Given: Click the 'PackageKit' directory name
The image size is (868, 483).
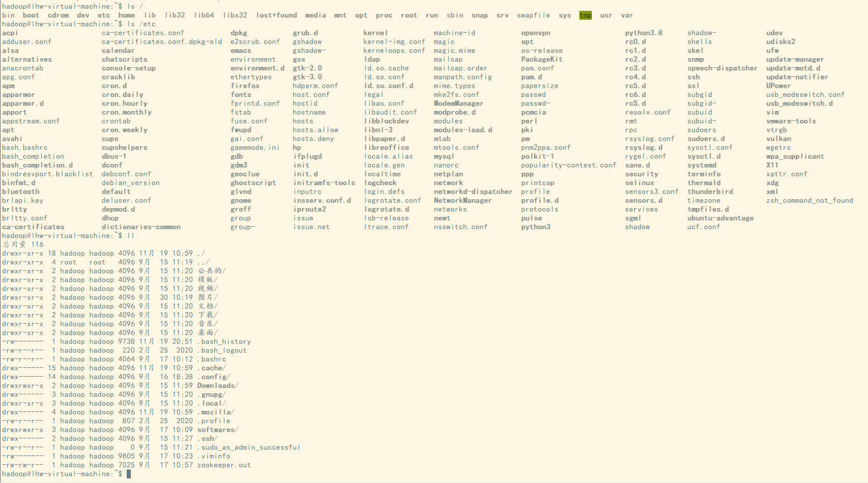Looking at the screenshot, I should pos(542,60).
